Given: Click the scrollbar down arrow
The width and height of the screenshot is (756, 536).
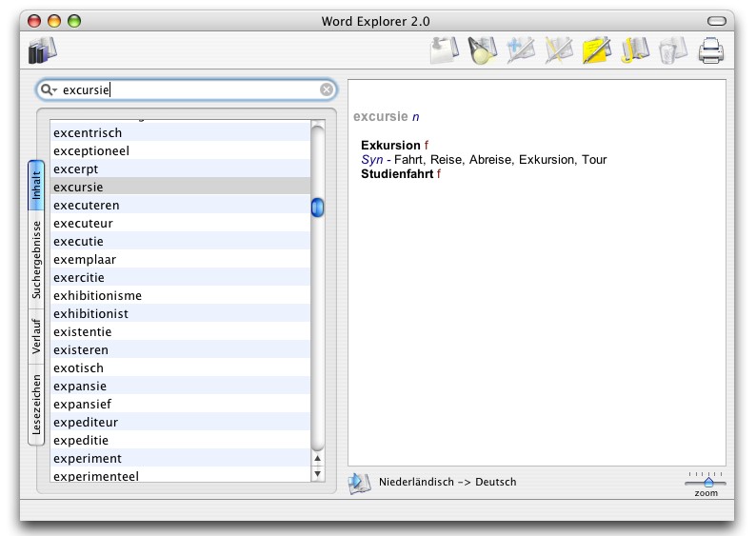Looking at the screenshot, I should 317,474.
